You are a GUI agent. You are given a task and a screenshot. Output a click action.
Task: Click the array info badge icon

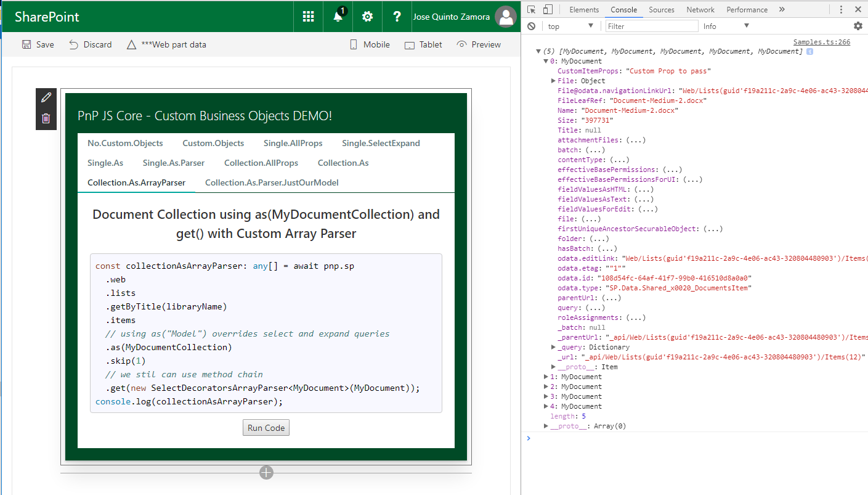[x=809, y=52]
